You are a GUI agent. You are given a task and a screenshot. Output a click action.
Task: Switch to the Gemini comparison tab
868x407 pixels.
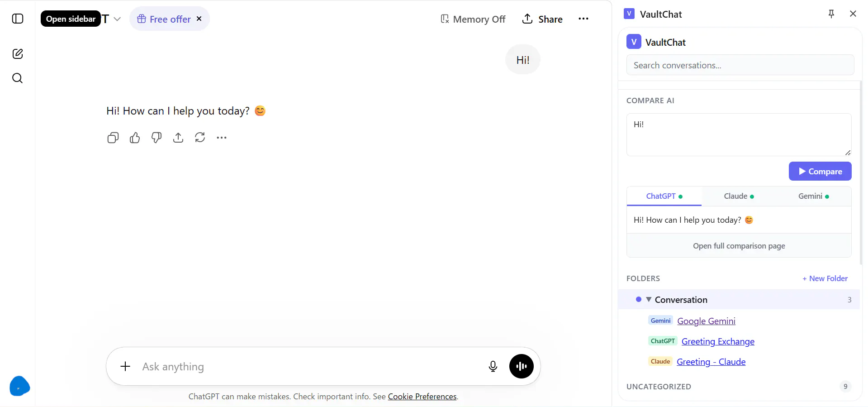click(x=813, y=196)
